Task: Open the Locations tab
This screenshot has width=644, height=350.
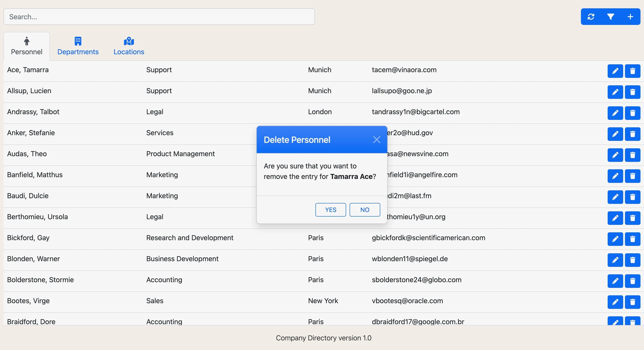Action: coord(129,46)
